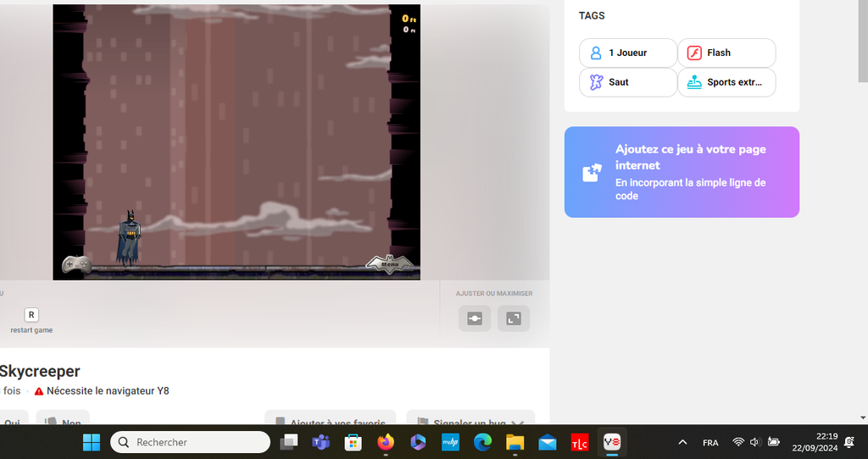This screenshot has width=868, height=459.
Task: Open the myHP app from taskbar
Action: tap(450, 442)
